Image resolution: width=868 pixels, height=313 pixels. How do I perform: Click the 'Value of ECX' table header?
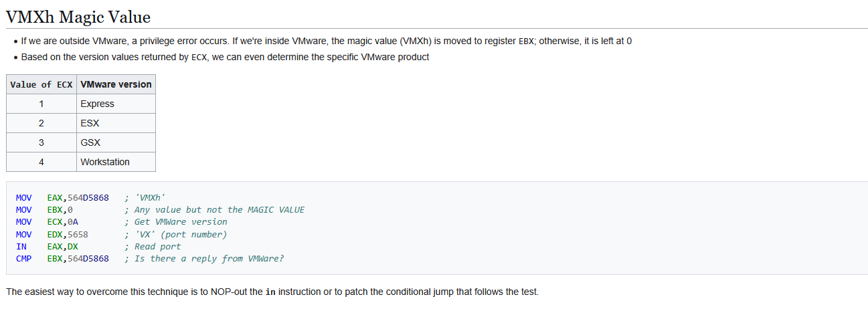(x=41, y=85)
